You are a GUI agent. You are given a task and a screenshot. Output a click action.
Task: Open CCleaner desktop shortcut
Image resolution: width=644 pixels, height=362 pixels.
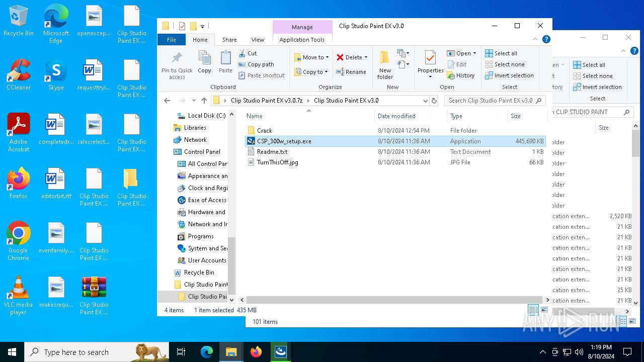coord(19,74)
